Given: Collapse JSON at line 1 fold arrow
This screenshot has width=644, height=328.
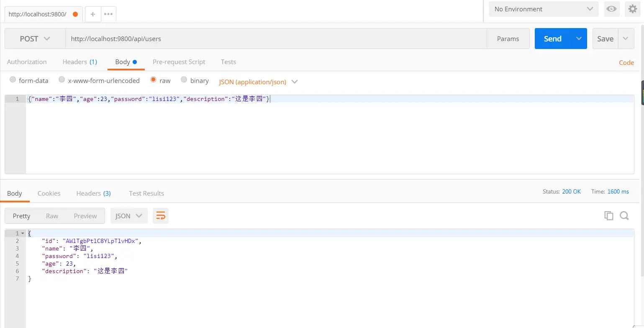Looking at the screenshot, I should pyautogui.click(x=23, y=233).
